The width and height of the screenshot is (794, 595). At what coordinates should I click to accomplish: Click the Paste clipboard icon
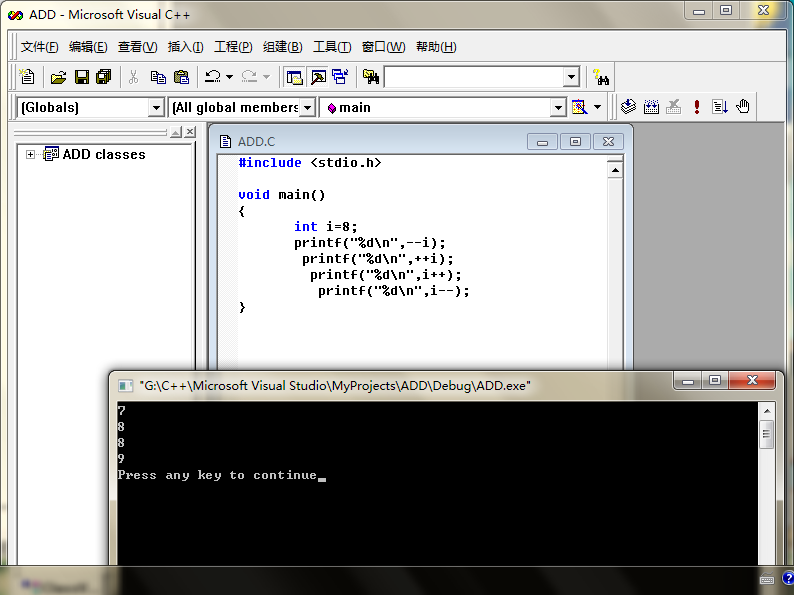181,77
